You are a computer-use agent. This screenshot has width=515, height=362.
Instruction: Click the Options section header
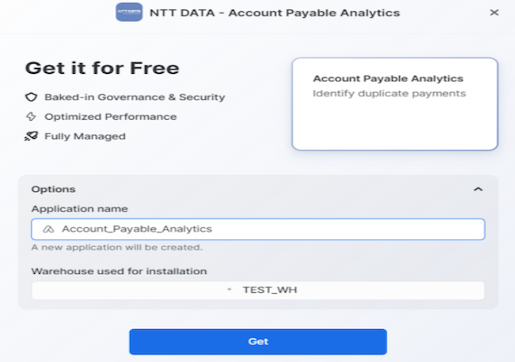pyautogui.click(x=53, y=189)
